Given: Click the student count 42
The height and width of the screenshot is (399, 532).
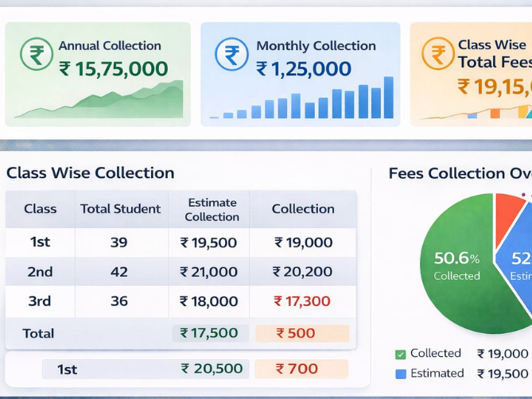Looking at the screenshot, I should pos(119,272).
